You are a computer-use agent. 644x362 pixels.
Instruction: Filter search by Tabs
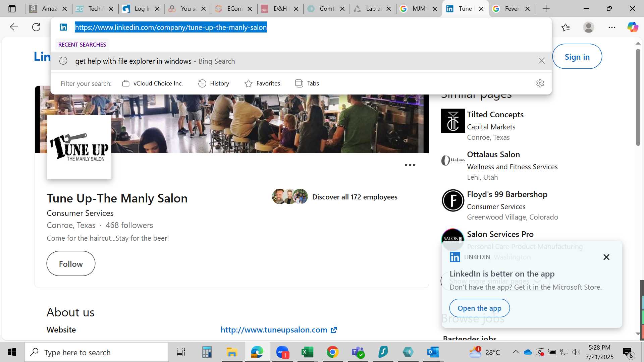[307, 83]
